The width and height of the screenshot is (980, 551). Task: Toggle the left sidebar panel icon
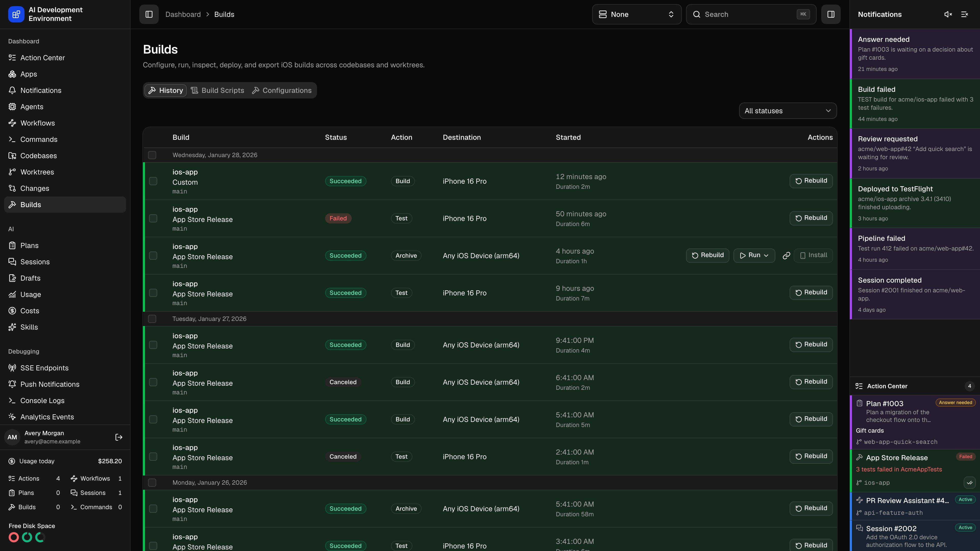(149, 15)
